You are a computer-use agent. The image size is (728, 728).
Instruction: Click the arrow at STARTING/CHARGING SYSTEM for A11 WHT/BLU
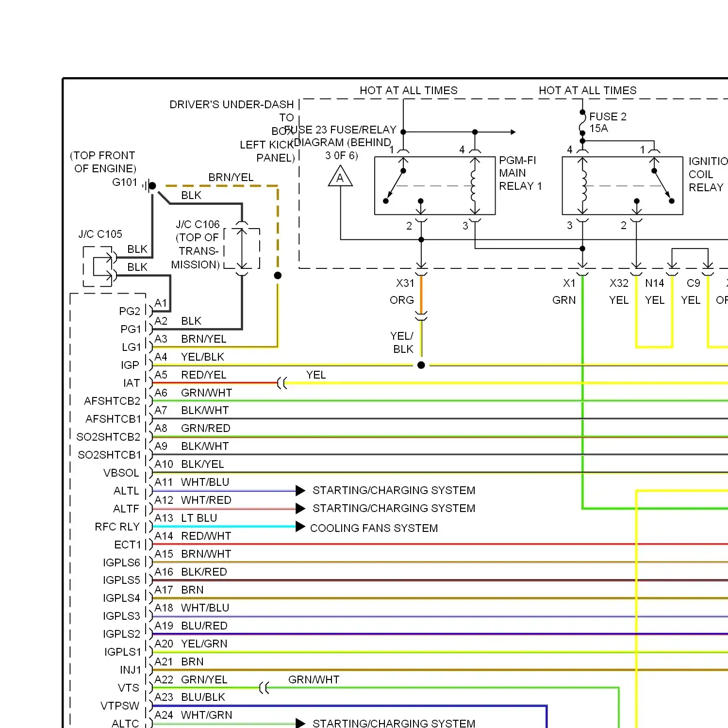(x=300, y=490)
